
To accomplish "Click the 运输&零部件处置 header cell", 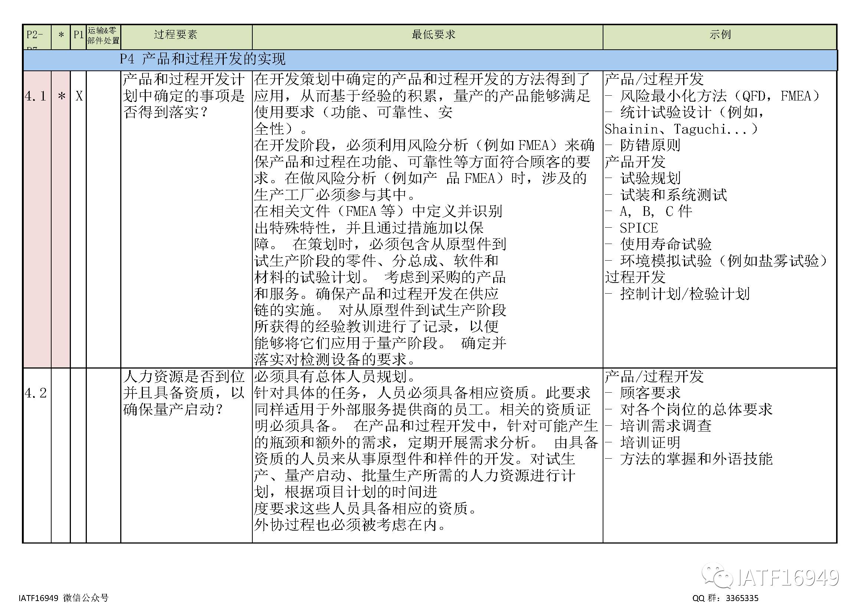I will tap(103, 36).
